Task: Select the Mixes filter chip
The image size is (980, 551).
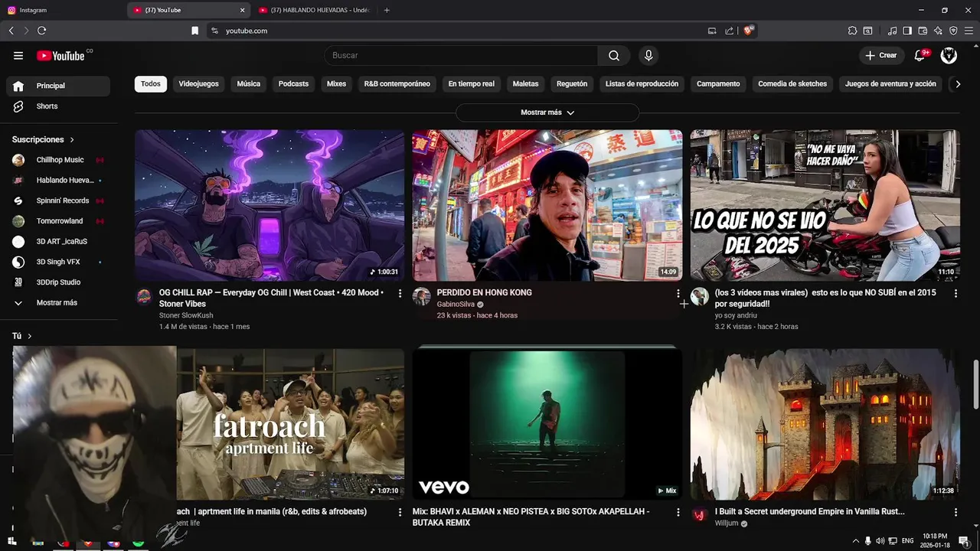Action: point(336,84)
